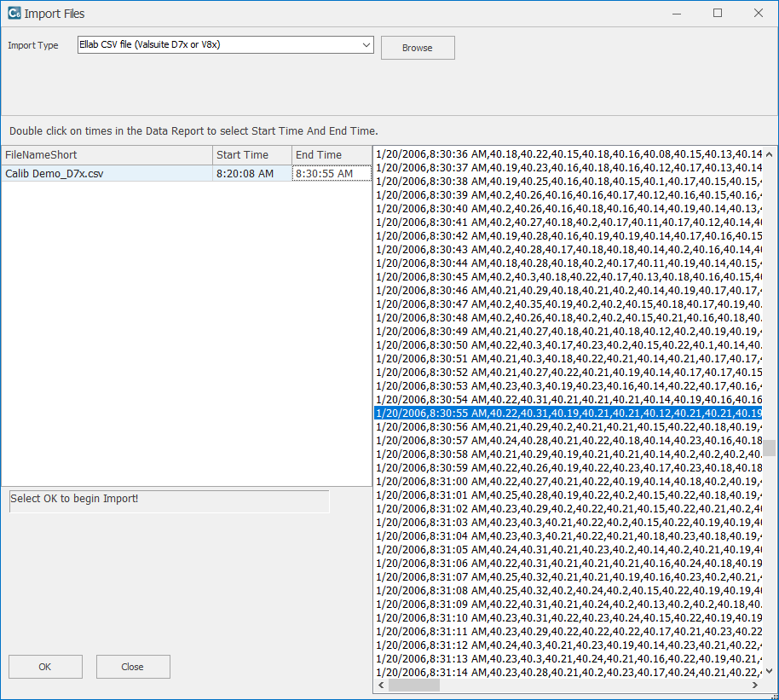The width and height of the screenshot is (779, 700).
Task: Click the data report vertical scrollbar thumb
Action: tap(769, 448)
